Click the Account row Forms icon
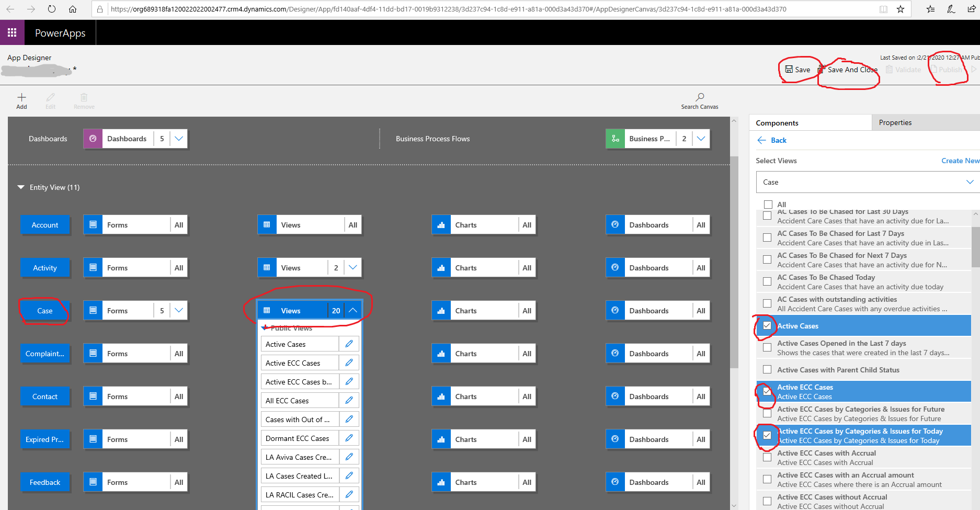This screenshot has width=980, height=510. [93, 225]
